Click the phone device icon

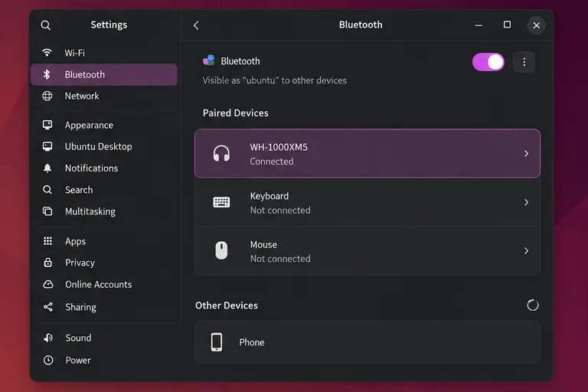(x=217, y=342)
